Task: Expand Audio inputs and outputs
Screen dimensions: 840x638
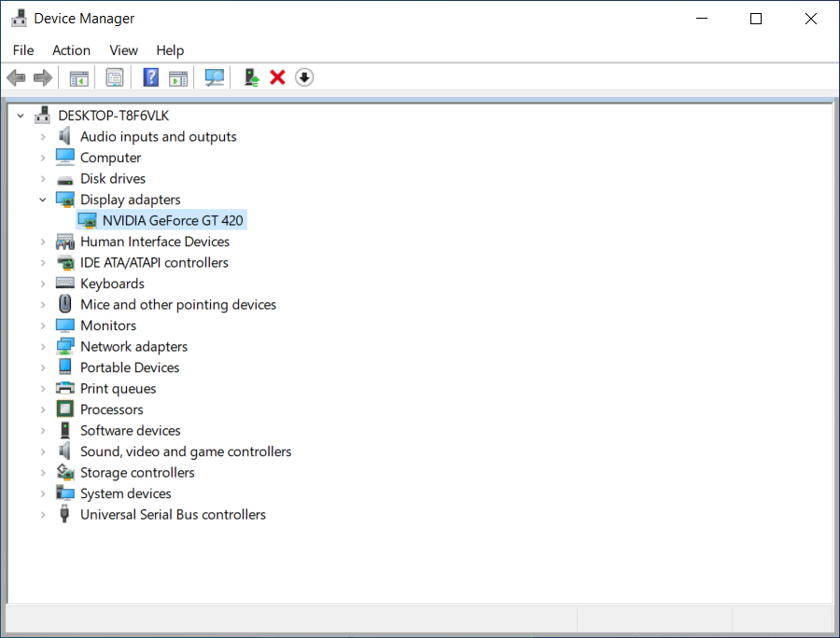Action: click(x=43, y=137)
